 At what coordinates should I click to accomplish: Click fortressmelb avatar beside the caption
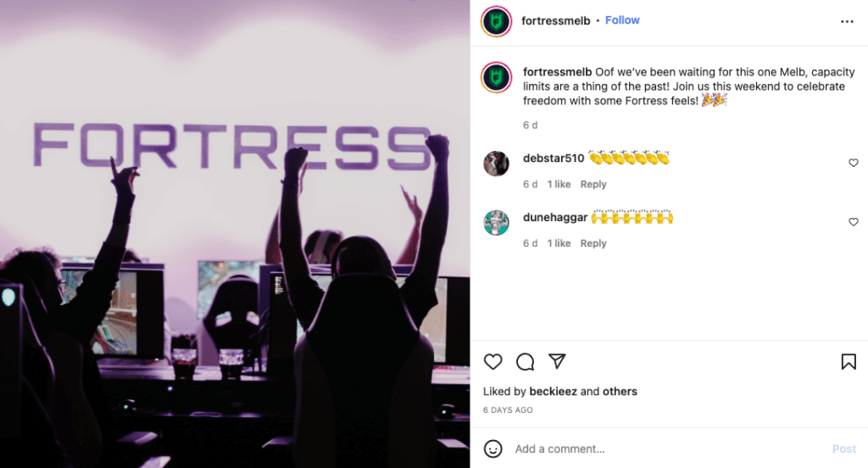(496, 77)
